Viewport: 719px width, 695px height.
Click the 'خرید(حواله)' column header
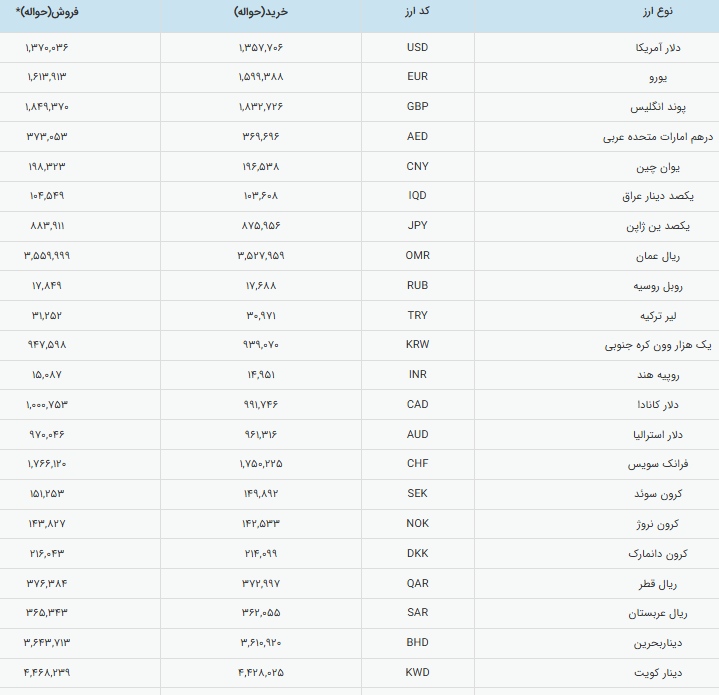[262, 12]
